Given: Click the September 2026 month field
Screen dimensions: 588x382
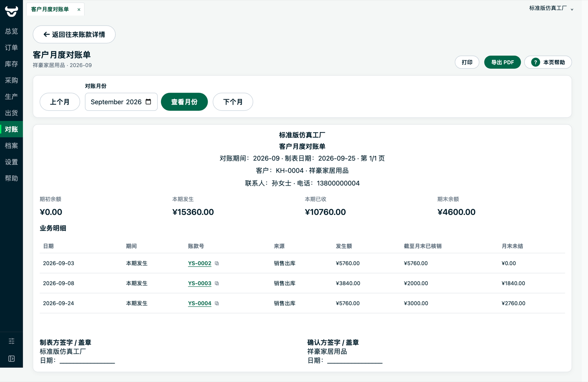Looking at the screenshot, I should (121, 102).
